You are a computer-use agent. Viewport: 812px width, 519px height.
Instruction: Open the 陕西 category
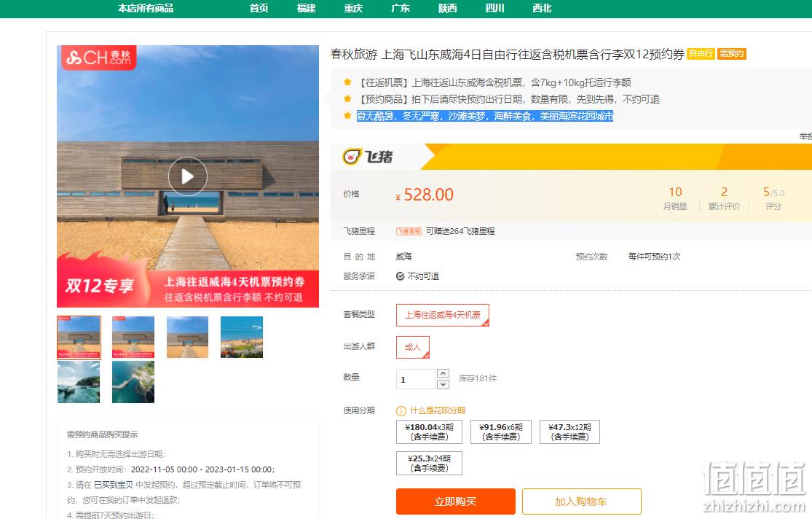coord(447,8)
